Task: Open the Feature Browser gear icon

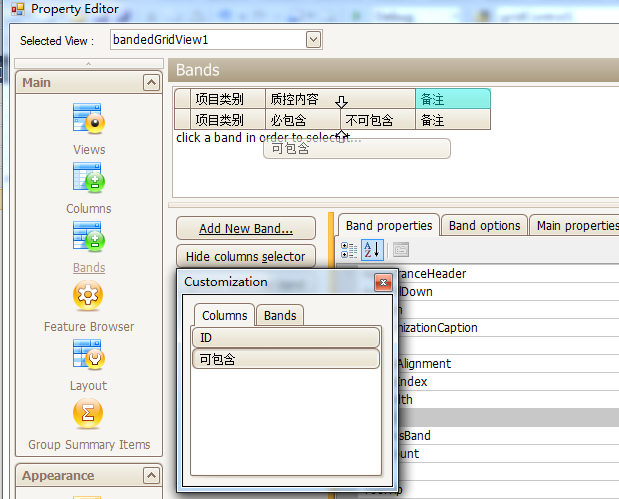Action: [x=88, y=295]
